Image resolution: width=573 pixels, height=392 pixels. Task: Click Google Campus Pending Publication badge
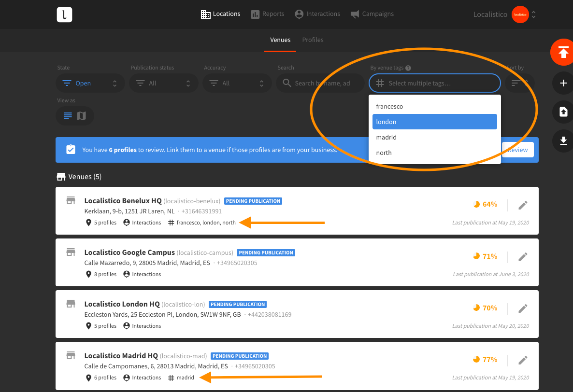pos(266,252)
